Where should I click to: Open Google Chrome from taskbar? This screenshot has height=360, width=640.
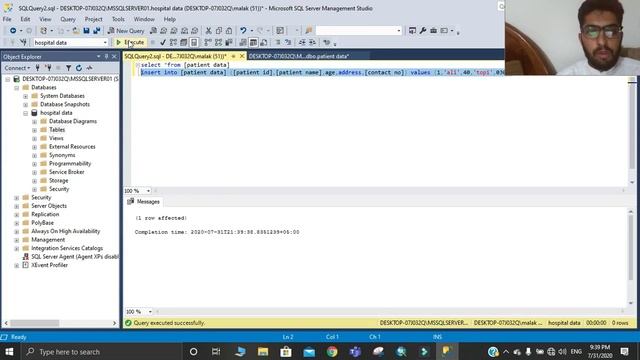click(332, 351)
